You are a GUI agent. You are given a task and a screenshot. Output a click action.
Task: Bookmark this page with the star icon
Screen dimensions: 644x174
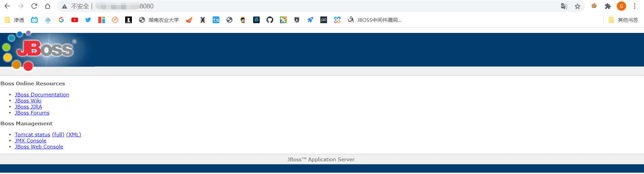click(577, 6)
